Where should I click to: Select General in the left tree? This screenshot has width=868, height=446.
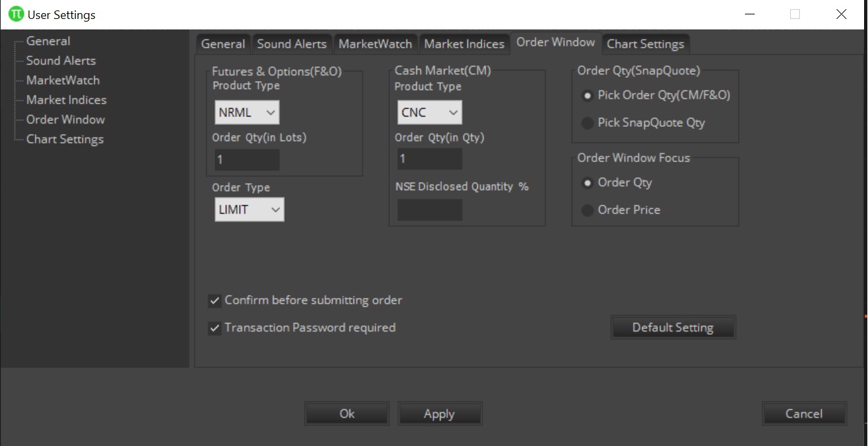click(48, 41)
